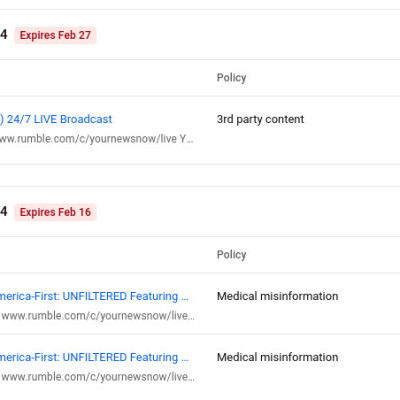
Task: Open the 24/7 LIVE Broadcast video link
Action: (x=56, y=119)
